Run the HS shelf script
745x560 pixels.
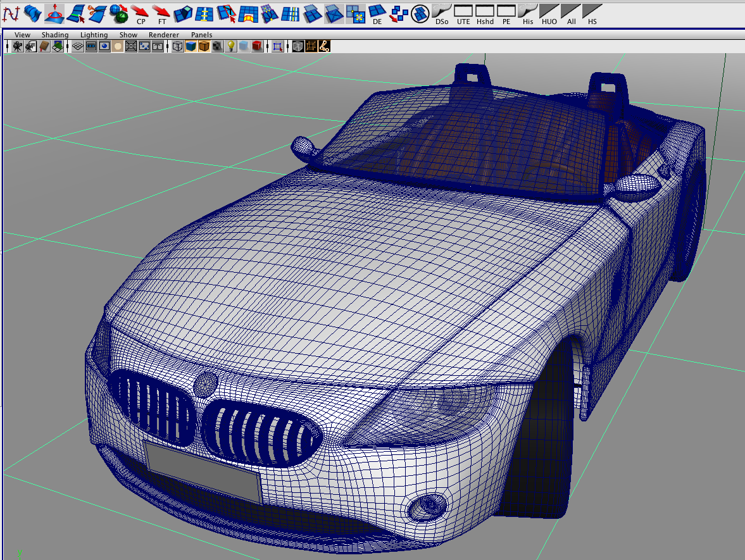click(x=592, y=13)
